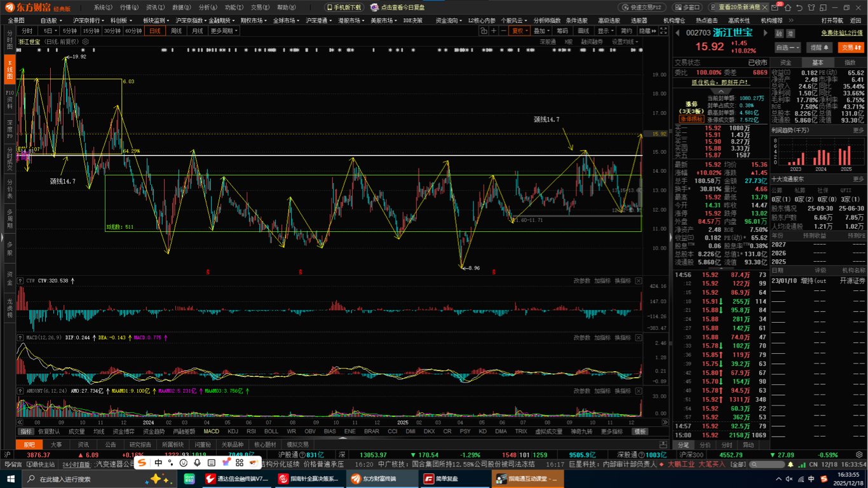
Task: Close the AMOUNT indicator panel
Action: [639, 390]
